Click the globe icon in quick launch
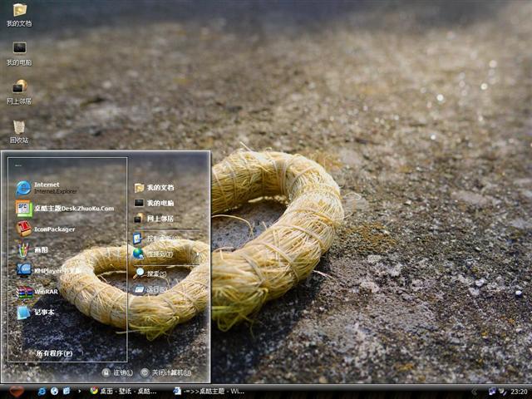 pyautogui.click(x=54, y=392)
